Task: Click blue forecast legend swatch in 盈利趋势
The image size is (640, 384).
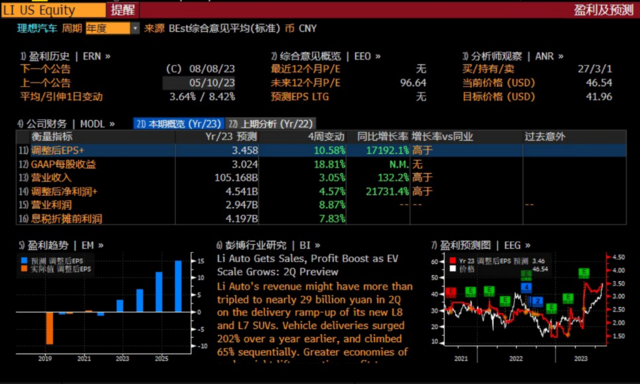Action: [x=24, y=261]
